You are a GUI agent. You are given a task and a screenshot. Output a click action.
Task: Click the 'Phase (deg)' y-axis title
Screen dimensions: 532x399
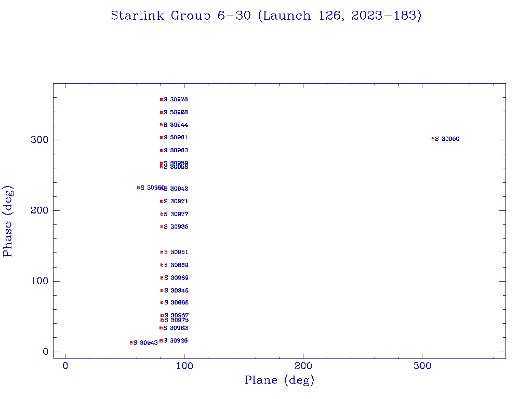pyautogui.click(x=8, y=221)
